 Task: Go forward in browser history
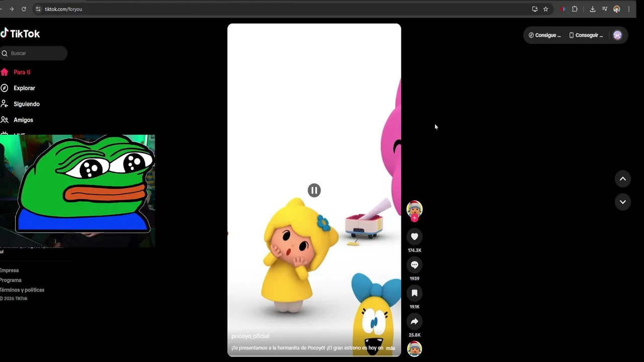(12, 9)
